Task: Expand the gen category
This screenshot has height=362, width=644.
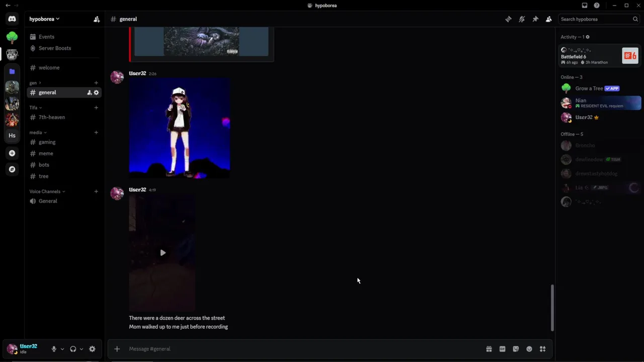Action: click(x=35, y=83)
